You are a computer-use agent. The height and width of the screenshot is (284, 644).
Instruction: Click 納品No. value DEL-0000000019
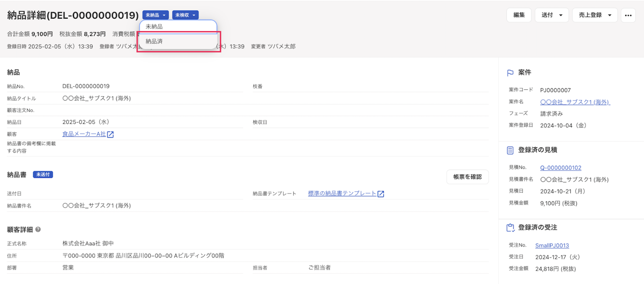click(86, 86)
